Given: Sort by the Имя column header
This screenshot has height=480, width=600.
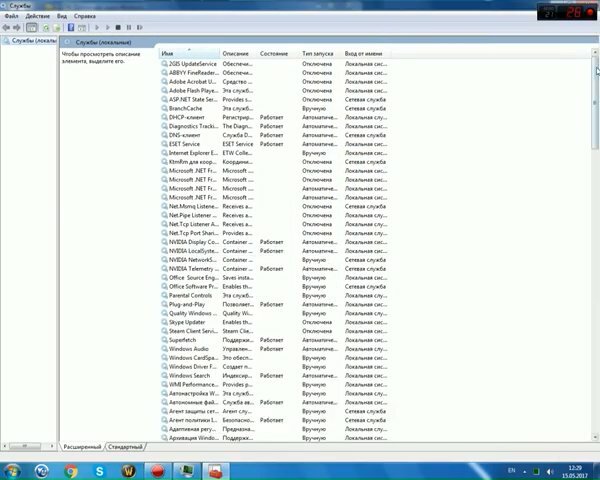Looking at the screenshot, I should tap(189, 54).
